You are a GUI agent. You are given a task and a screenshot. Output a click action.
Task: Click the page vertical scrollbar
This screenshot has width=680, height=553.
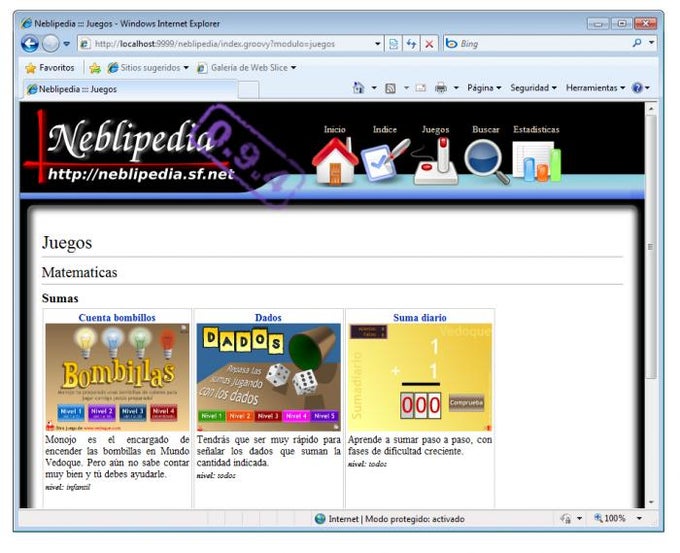[651, 247]
